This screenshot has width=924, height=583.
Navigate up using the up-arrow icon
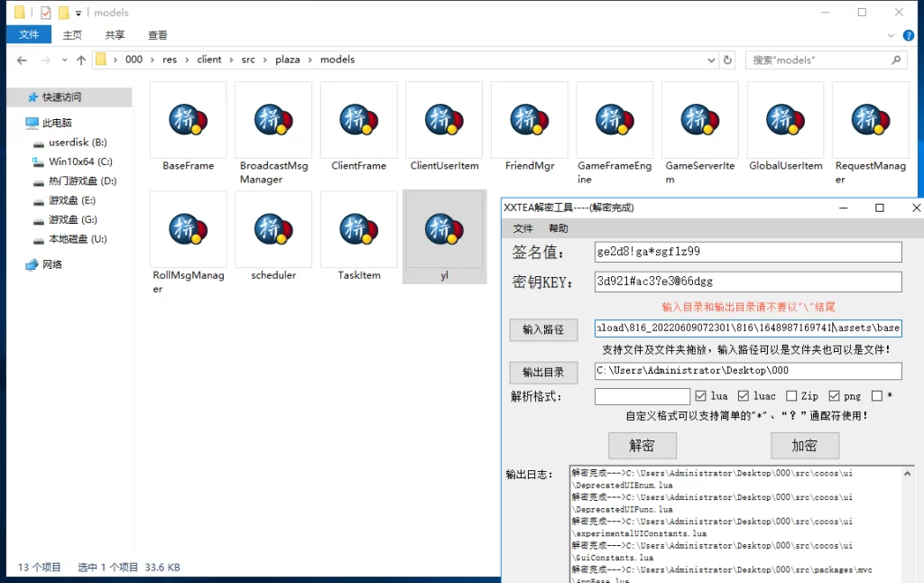(80, 60)
